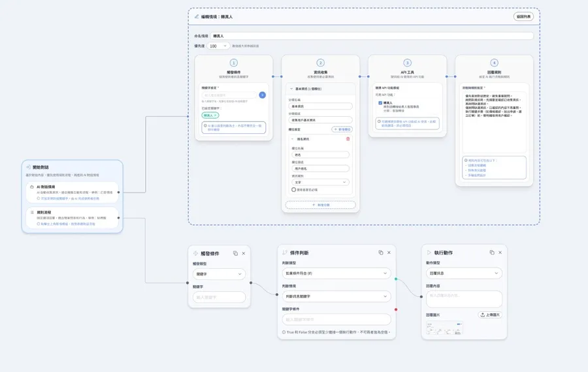
Task: Click the step 1 circle on 觸發條件 card
Action: pyautogui.click(x=234, y=63)
